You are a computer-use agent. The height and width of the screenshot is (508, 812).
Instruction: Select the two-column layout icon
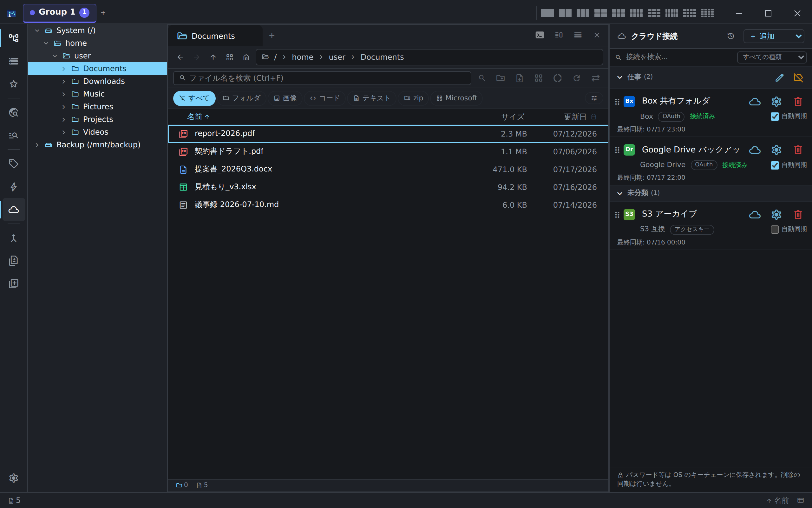pos(565,13)
